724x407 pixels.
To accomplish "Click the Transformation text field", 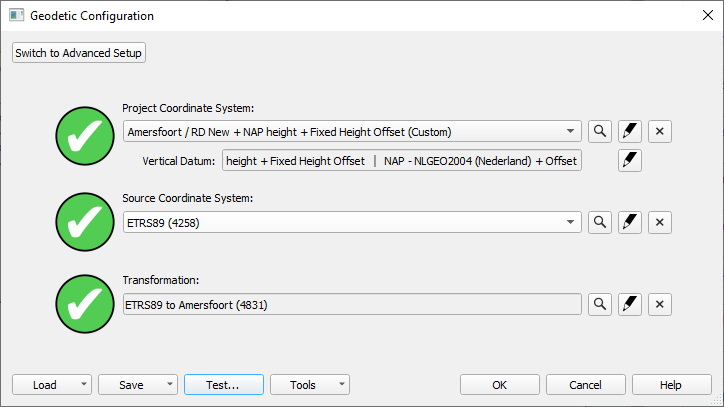I will click(351, 304).
